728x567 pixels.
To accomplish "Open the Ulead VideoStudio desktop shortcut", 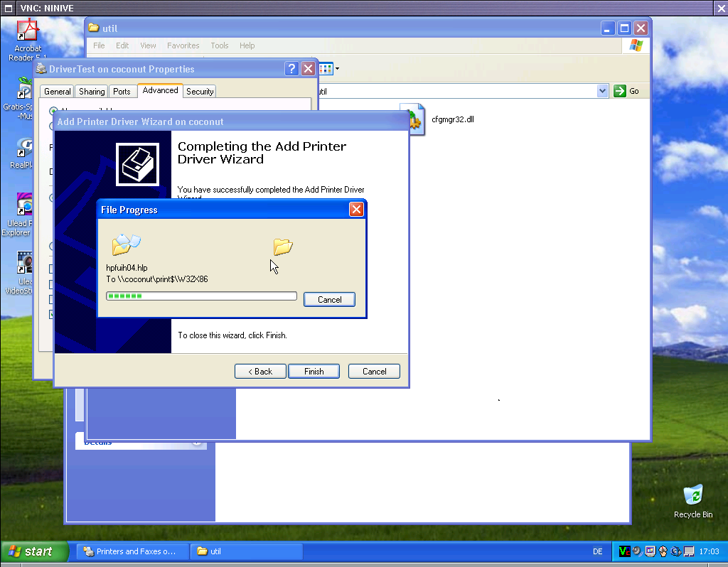I will pyautogui.click(x=25, y=264).
